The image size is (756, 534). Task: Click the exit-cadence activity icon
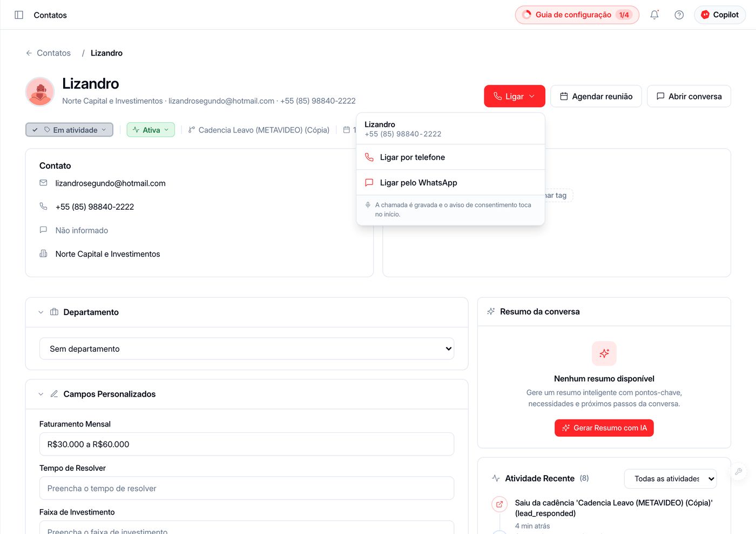(500, 504)
